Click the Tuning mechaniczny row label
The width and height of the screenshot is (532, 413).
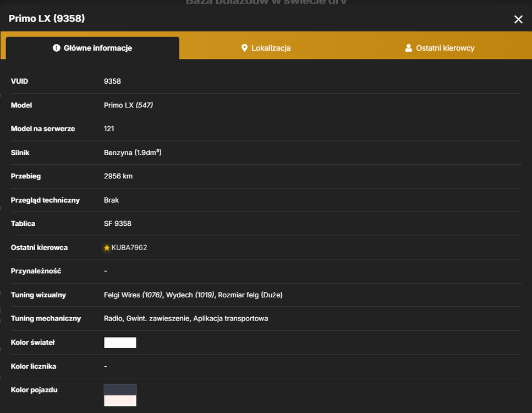tap(46, 319)
